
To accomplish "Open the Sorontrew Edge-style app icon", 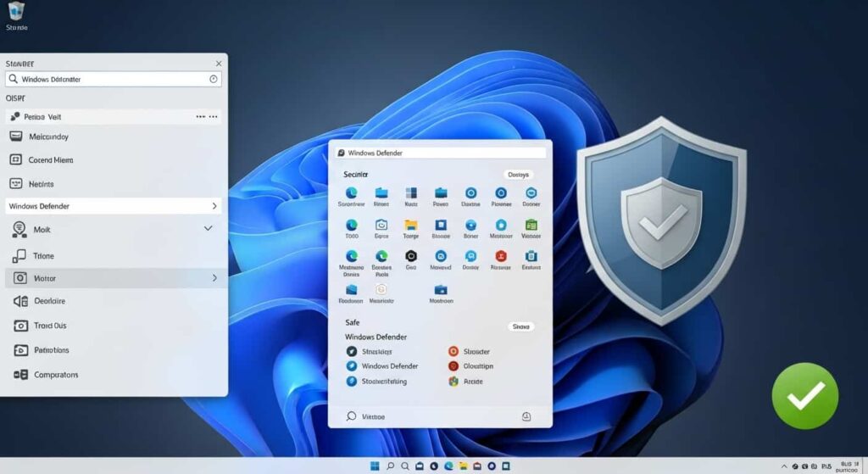I will pyautogui.click(x=351, y=192).
